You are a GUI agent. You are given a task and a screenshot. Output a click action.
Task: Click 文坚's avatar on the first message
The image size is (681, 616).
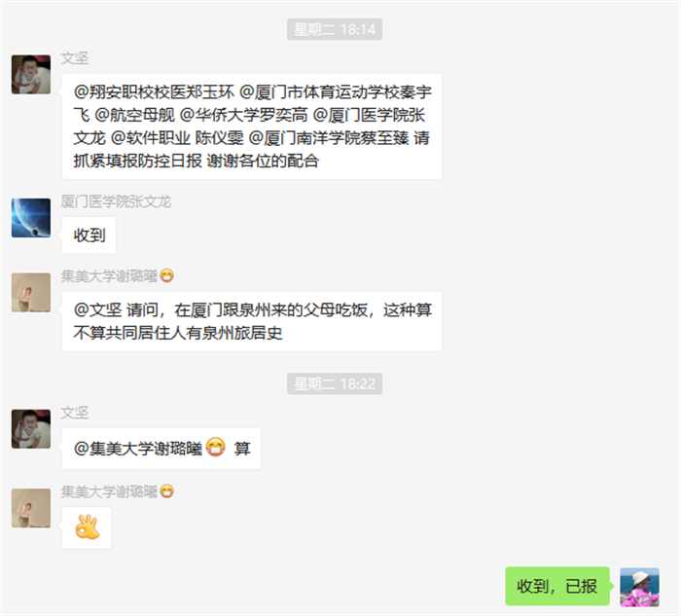point(31,74)
